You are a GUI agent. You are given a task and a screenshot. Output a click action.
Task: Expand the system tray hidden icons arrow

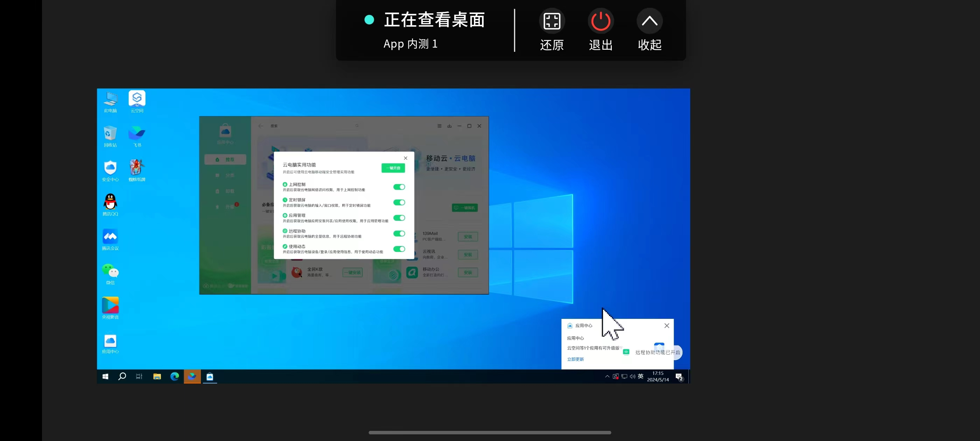tap(607, 376)
